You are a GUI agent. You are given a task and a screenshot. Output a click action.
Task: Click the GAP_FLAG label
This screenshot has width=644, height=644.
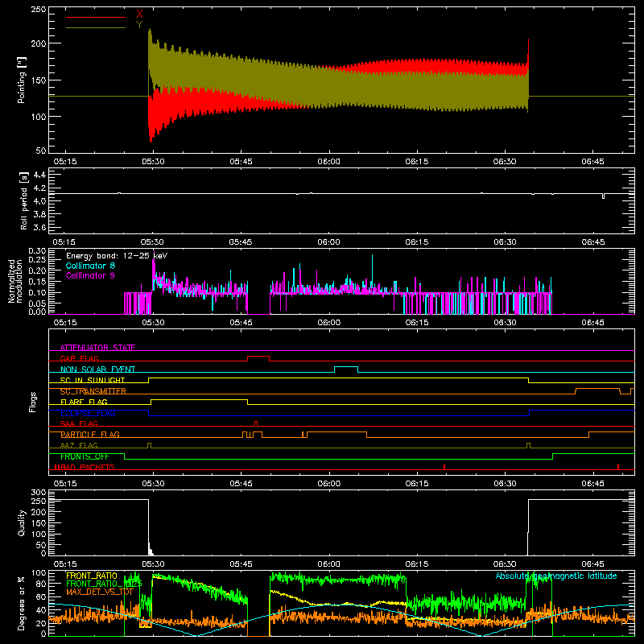[79, 358]
